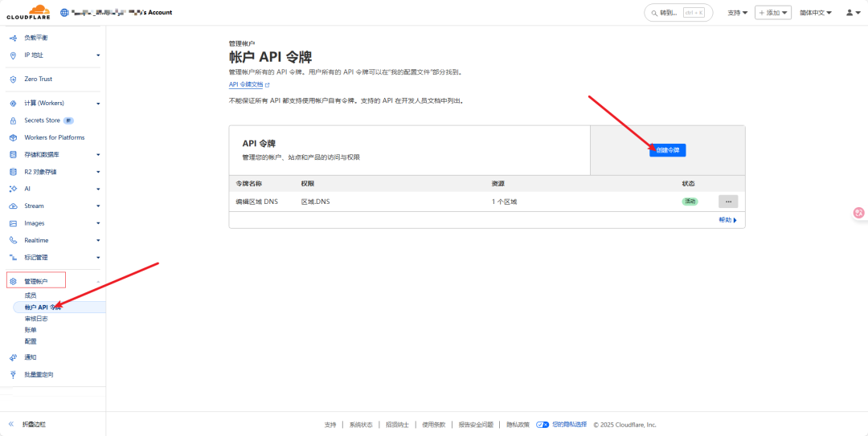
Task: Expand the Images menu arrow
Action: pos(98,223)
